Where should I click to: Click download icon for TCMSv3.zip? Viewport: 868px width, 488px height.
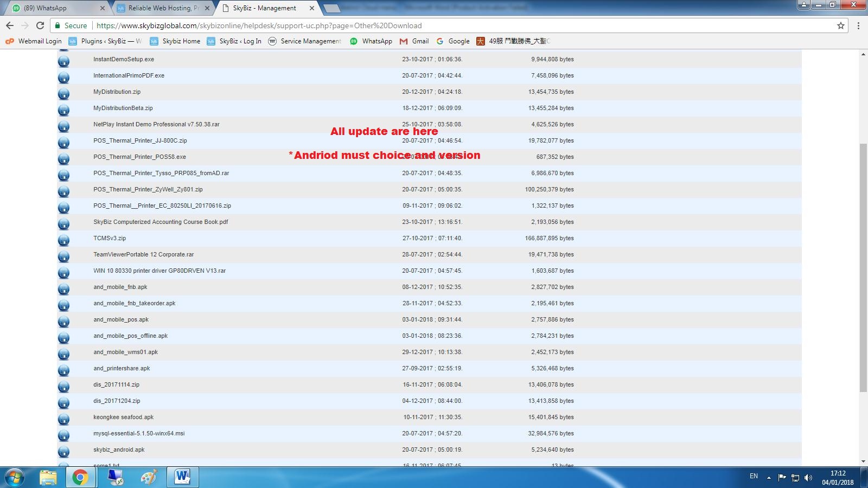[x=63, y=240]
